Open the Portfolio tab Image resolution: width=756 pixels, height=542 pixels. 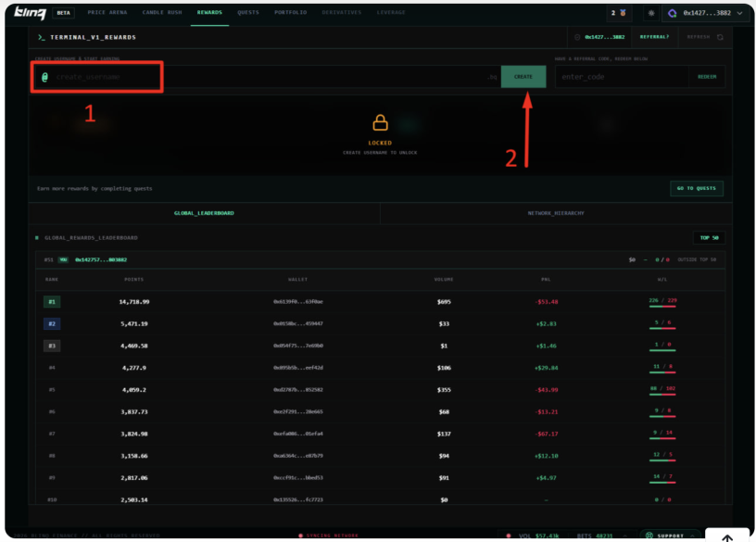(x=291, y=13)
